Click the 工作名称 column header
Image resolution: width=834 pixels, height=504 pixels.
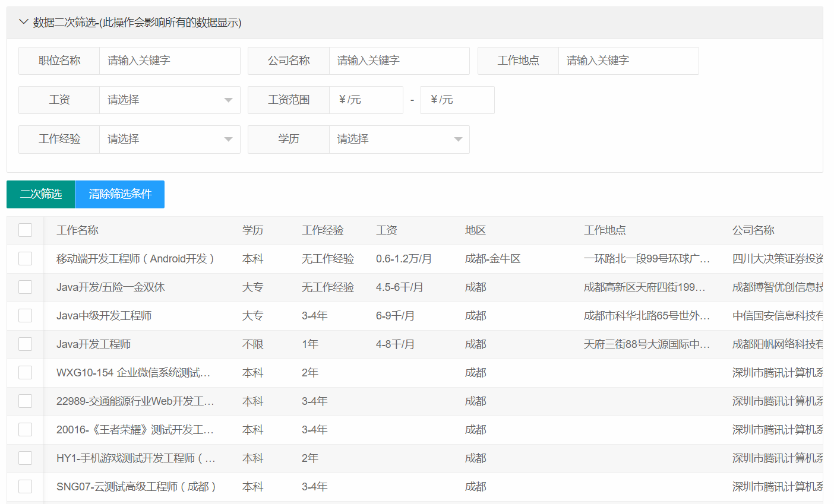point(77,230)
